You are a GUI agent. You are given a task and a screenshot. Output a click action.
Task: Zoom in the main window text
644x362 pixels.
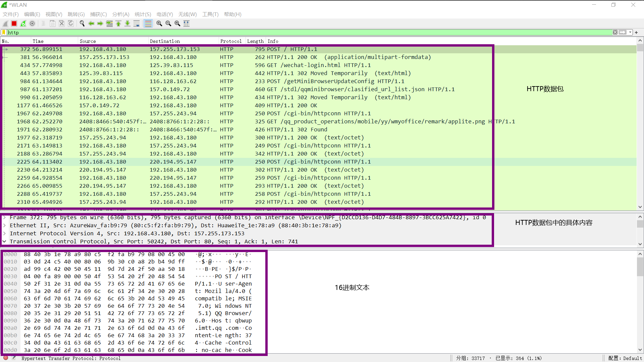(x=159, y=23)
